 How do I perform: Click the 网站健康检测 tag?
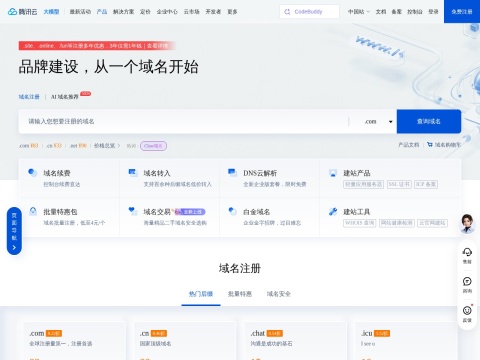click(x=397, y=223)
